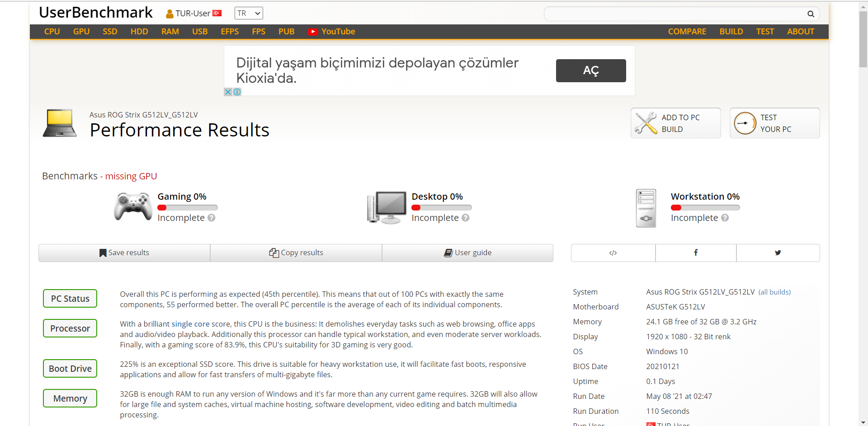Click the '24.1 GB free of 32 GB @ 3.2 GHz' value

click(701, 322)
